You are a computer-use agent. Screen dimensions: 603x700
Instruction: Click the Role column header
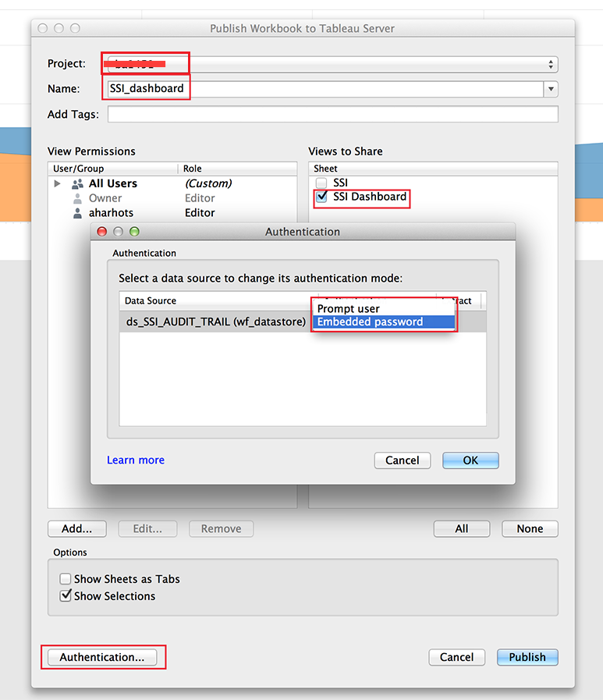coord(237,169)
